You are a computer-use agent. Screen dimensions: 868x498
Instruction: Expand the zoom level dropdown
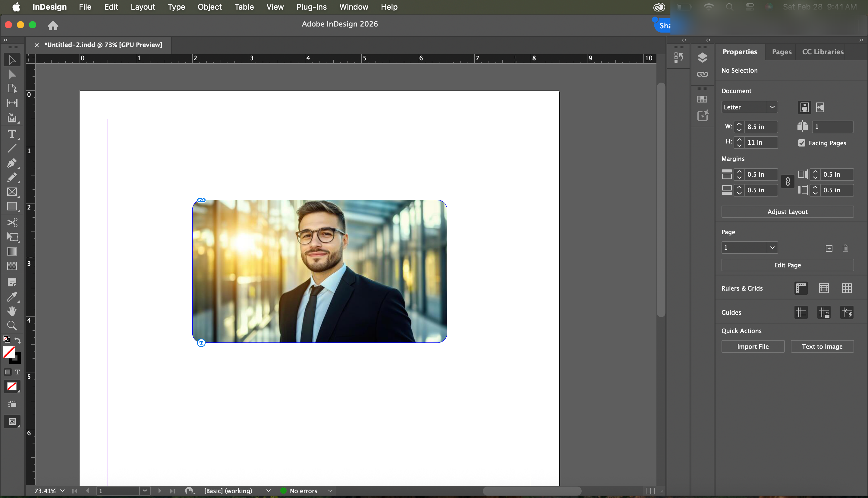click(62, 490)
